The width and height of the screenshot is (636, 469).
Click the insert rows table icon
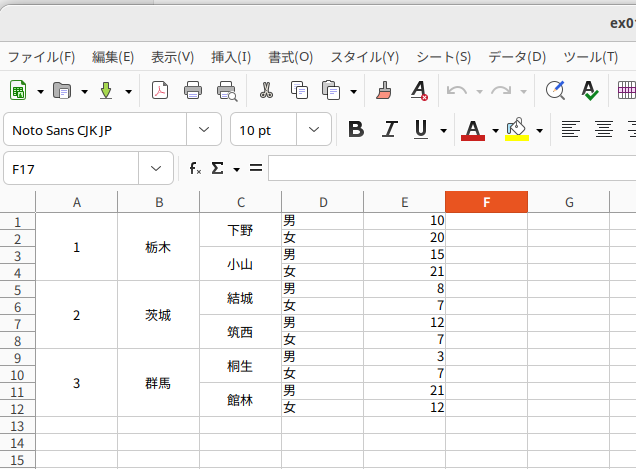click(626, 90)
